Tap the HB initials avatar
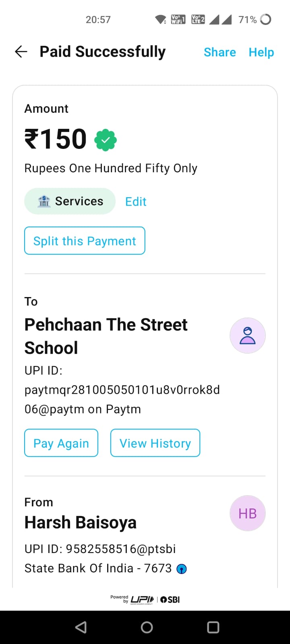The width and height of the screenshot is (290, 644). tap(247, 513)
